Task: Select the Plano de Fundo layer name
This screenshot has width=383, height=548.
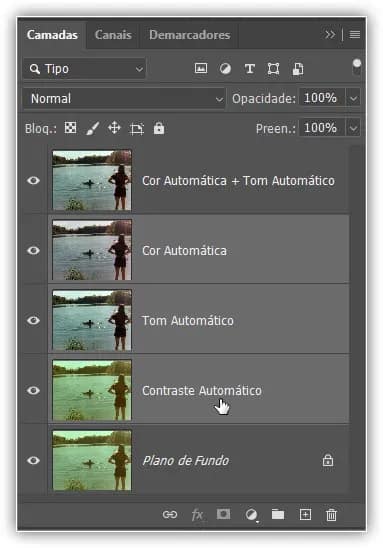Action: pos(186,460)
